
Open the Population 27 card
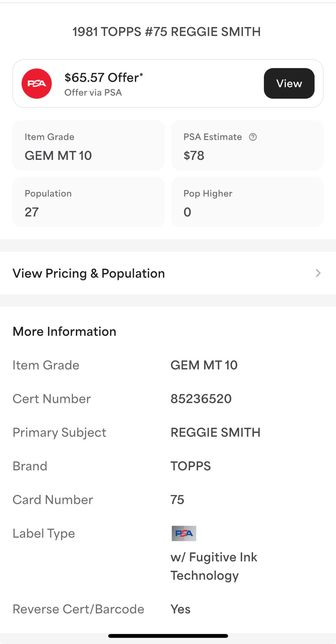pos(88,202)
